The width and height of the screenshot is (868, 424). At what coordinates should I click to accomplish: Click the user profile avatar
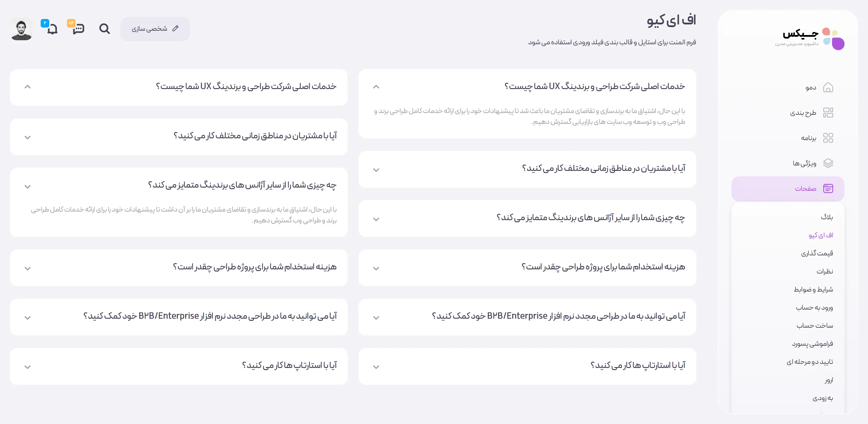21,29
